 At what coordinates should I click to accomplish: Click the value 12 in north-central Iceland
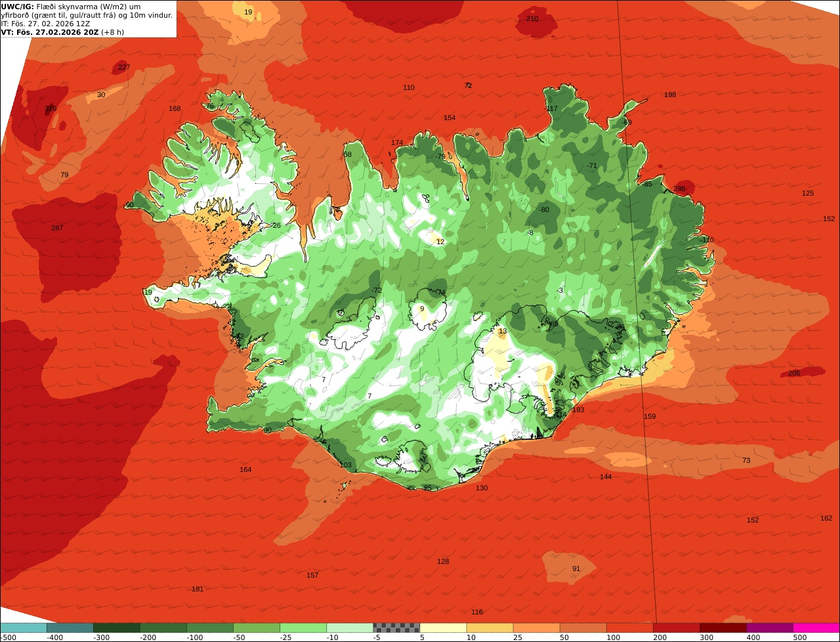click(x=440, y=242)
